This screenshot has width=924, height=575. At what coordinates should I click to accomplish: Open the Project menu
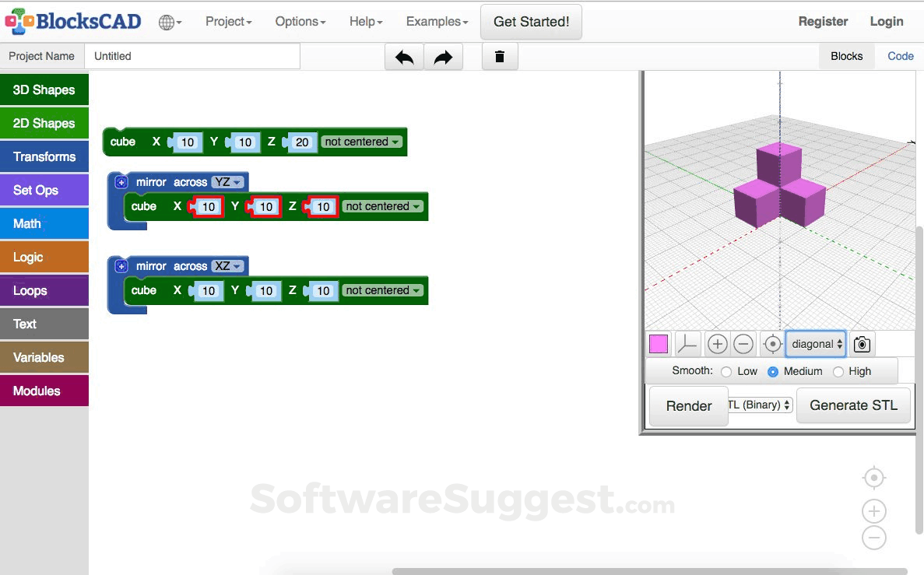click(228, 21)
